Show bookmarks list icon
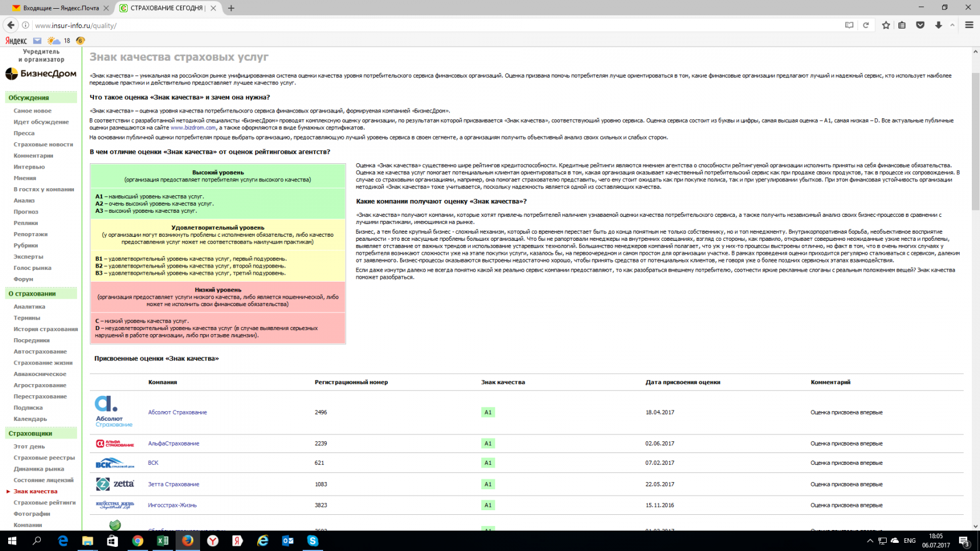 (x=902, y=25)
